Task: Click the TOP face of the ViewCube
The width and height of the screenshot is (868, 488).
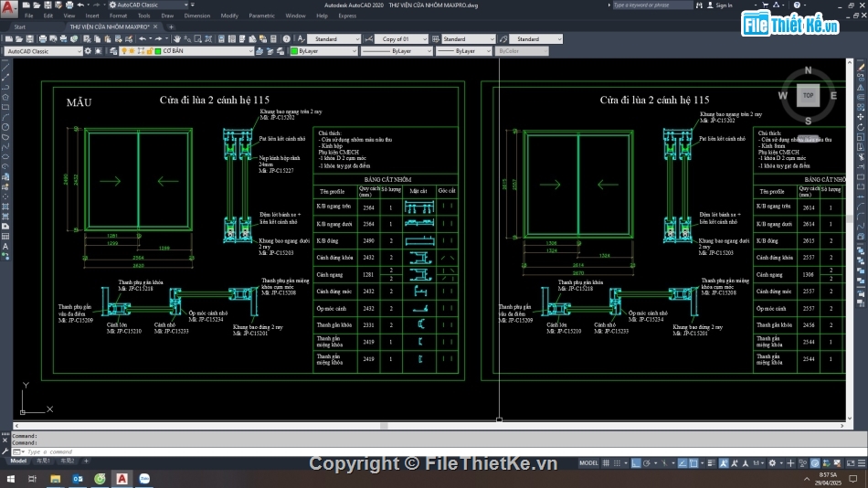Action: click(x=809, y=95)
